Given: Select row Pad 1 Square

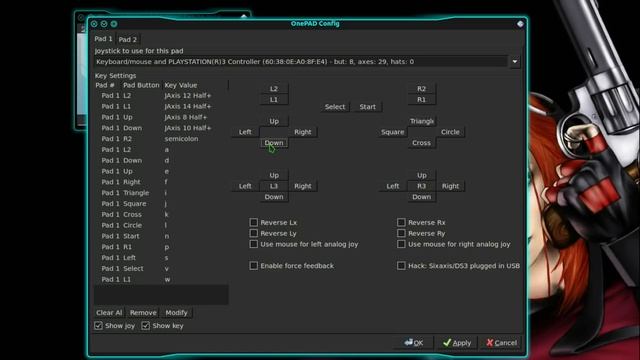Looking at the screenshot, I should (161, 204).
